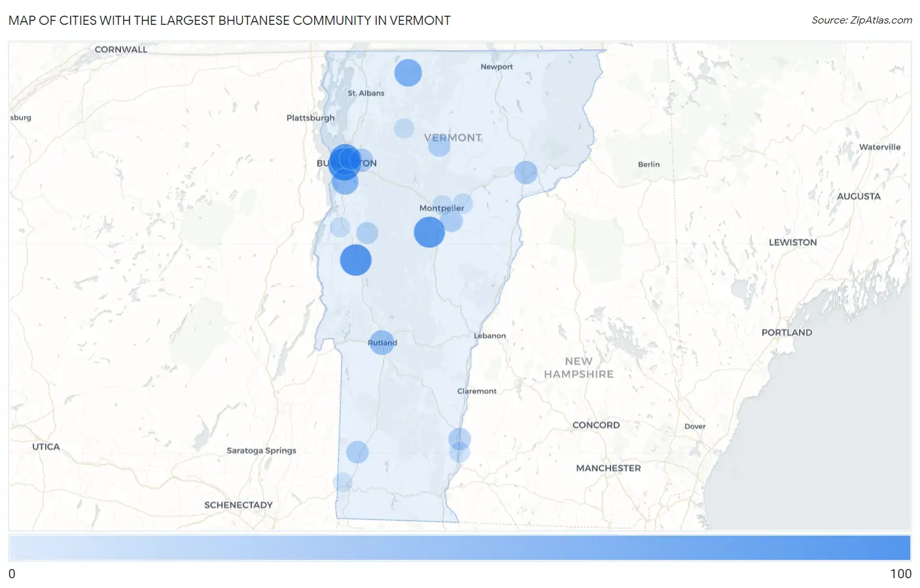Click the color gradient legend bar
Viewport: 920px width, 588px height.
click(459, 547)
